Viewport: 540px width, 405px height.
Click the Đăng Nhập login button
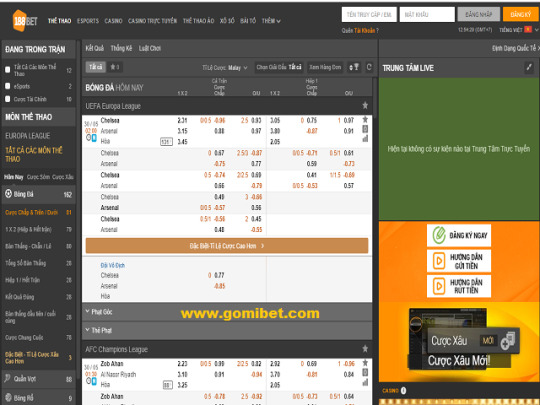click(479, 14)
